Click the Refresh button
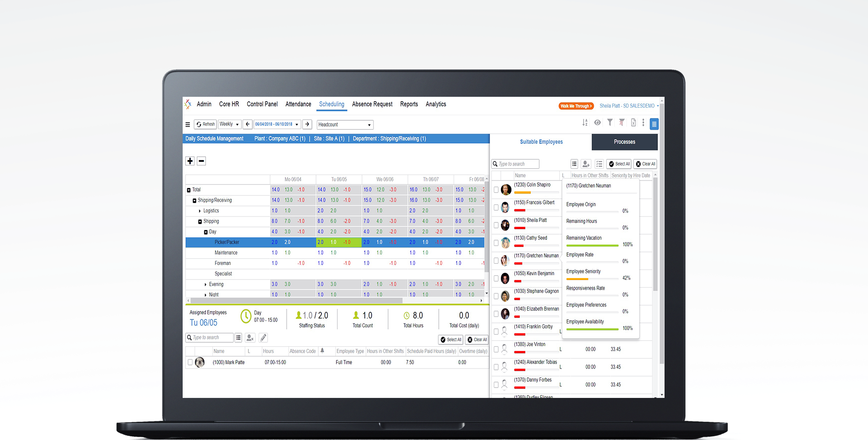Image resolution: width=868 pixels, height=440 pixels. [205, 124]
